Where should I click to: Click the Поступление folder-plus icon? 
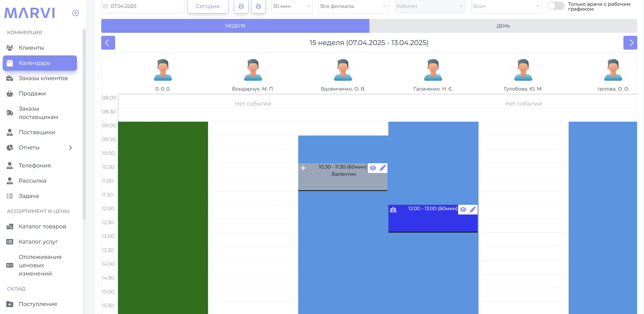pyautogui.click(x=10, y=304)
